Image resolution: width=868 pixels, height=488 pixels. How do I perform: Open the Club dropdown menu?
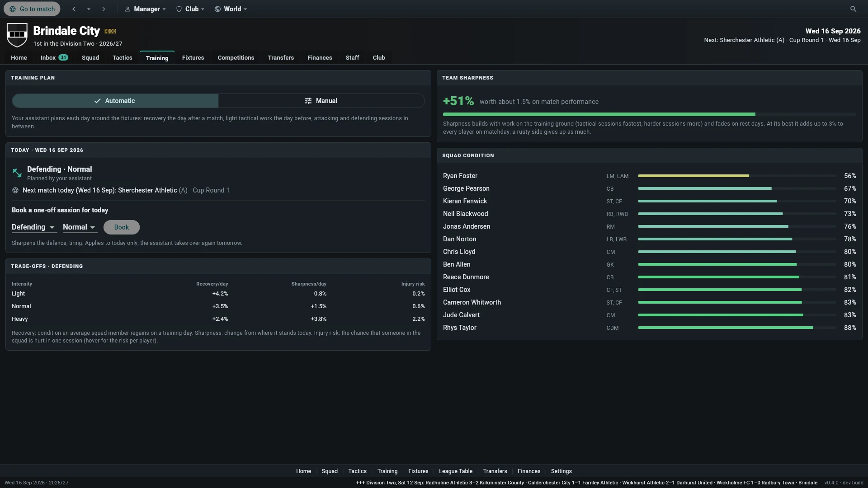(190, 9)
